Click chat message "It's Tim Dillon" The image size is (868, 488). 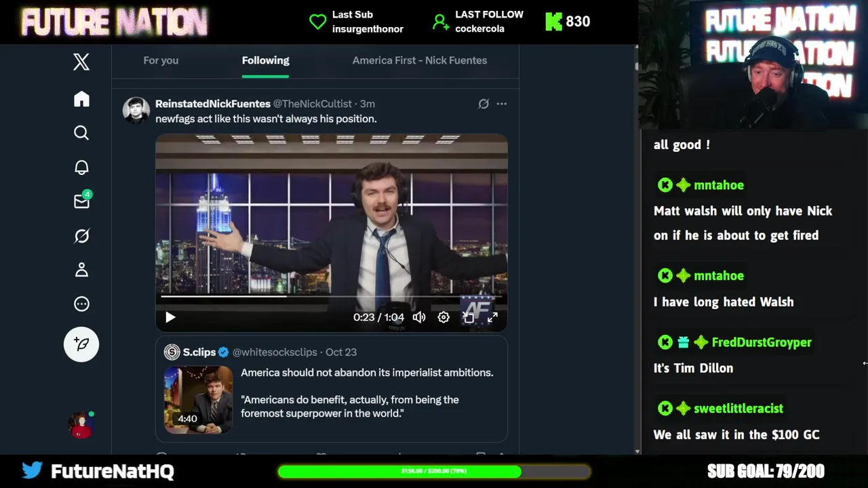(693, 368)
